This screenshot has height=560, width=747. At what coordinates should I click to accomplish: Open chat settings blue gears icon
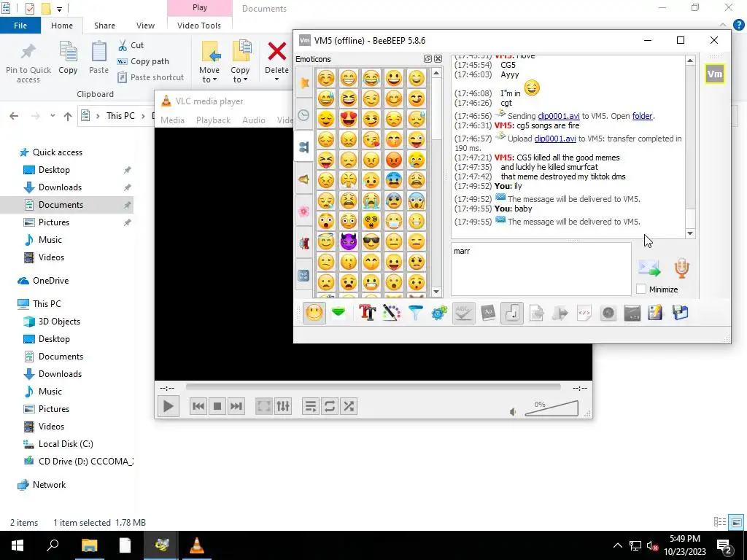[x=439, y=313]
